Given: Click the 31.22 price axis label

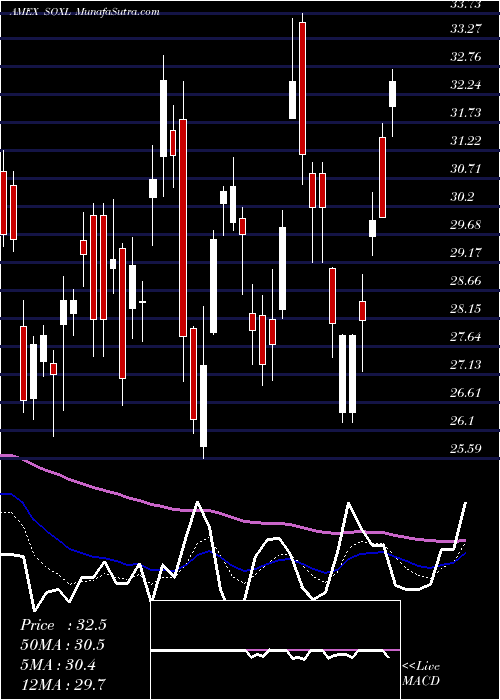Looking at the screenshot, I should point(467,141).
